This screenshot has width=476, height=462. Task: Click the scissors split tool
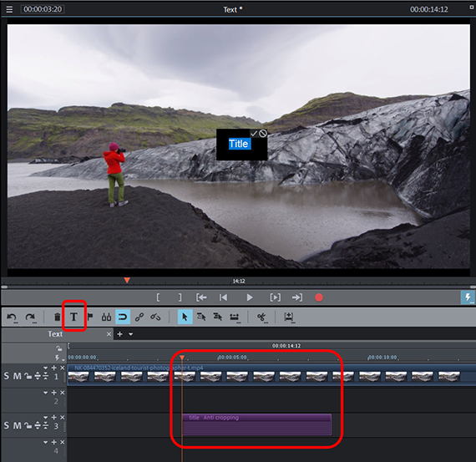[x=261, y=317]
